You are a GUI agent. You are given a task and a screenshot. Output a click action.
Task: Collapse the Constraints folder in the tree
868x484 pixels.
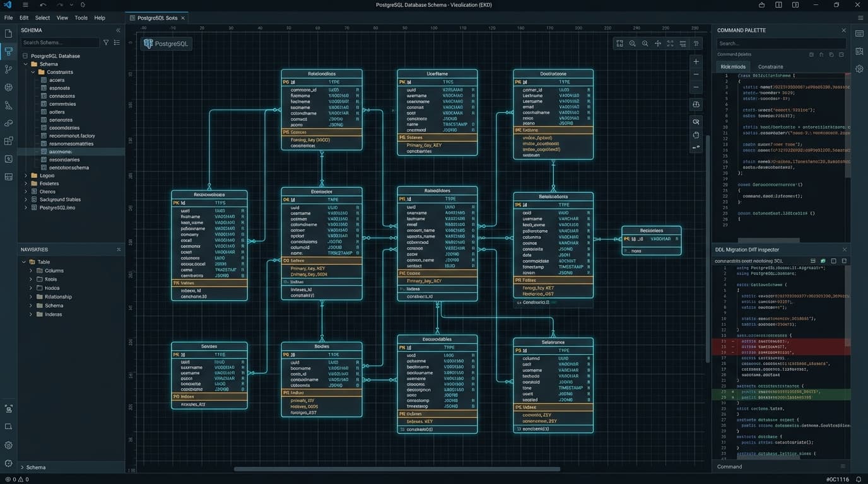point(33,72)
